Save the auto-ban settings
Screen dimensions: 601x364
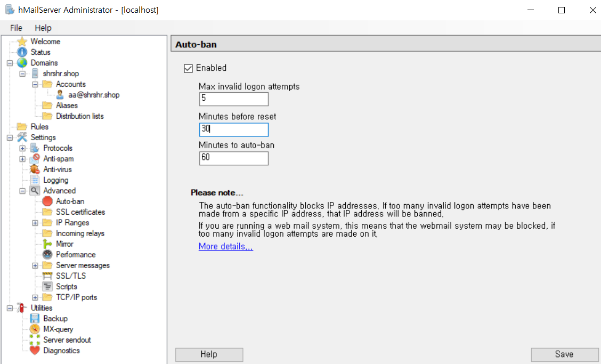(564, 354)
